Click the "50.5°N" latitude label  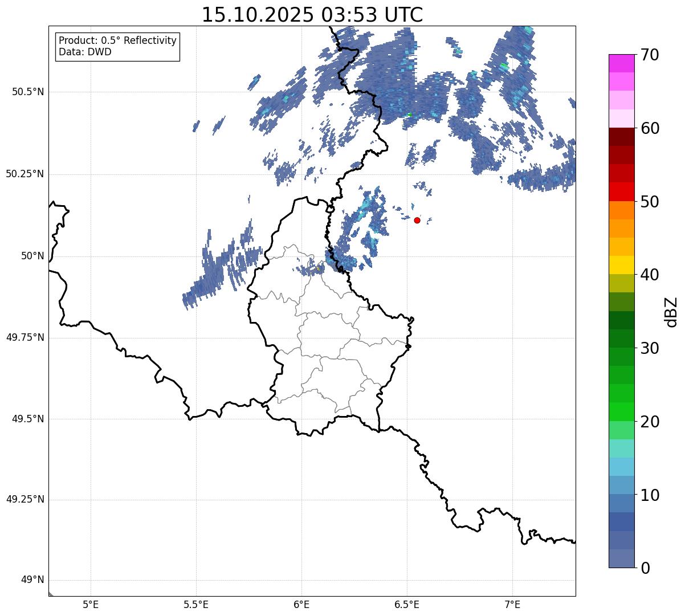pyautogui.click(x=28, y=92)
